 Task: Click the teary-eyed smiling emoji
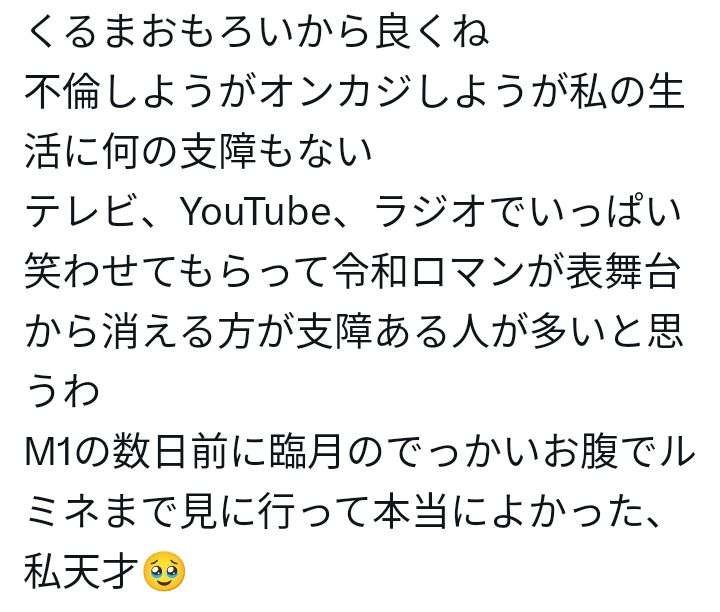164,571
